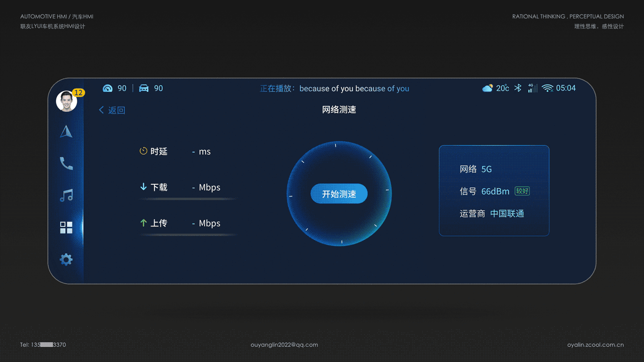Tap the temperature reading 20°C
The image size is (644, 362).
click(503, 88)
